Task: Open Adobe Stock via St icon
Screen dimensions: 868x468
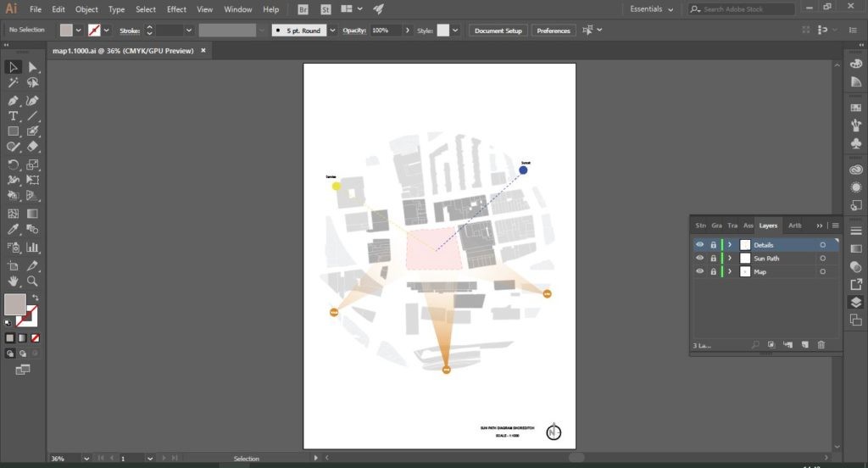Action: coord(325,9)
